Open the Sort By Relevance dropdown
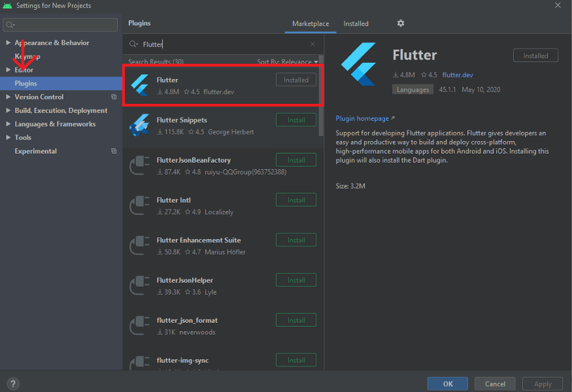Screen dimensions: 572x392 (288, 61)
